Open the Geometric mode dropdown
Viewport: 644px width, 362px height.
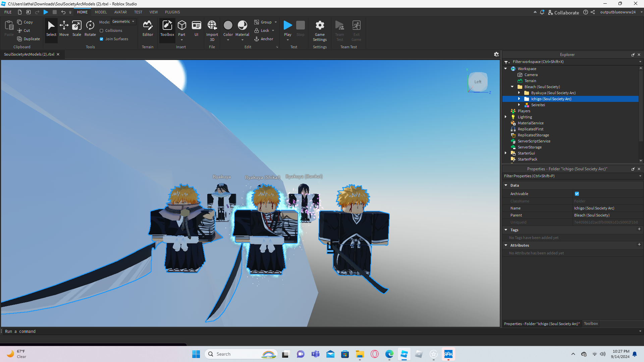123,21
